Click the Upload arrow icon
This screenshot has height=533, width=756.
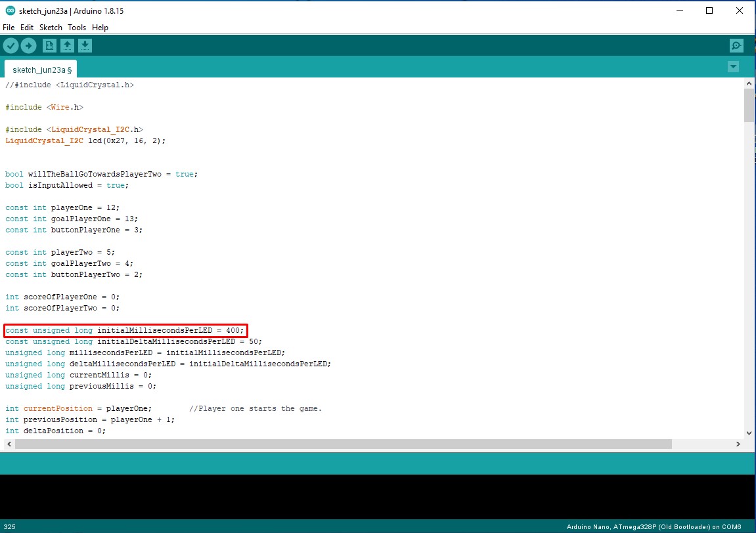[28, 45]
